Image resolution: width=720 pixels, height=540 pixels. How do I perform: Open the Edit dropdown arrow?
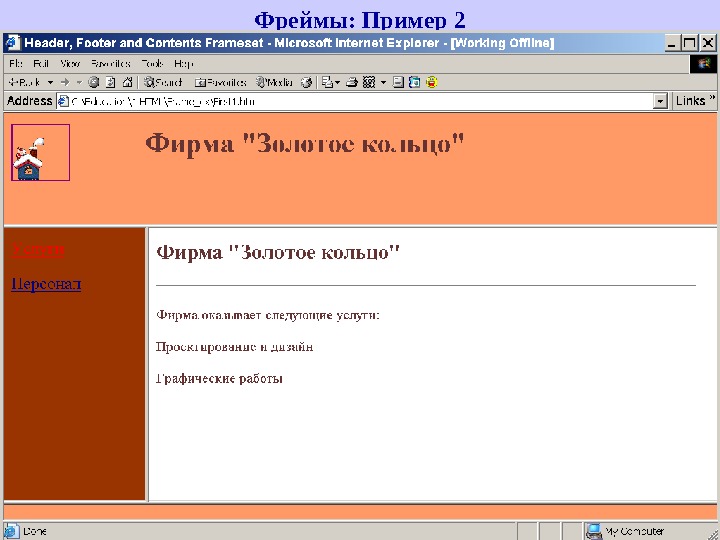383,83
